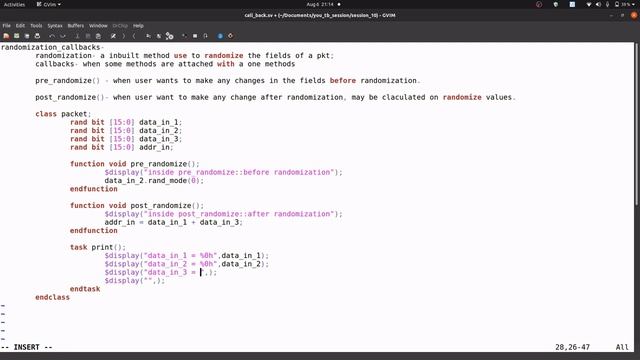Open the Tools menu

click(36, 26)
